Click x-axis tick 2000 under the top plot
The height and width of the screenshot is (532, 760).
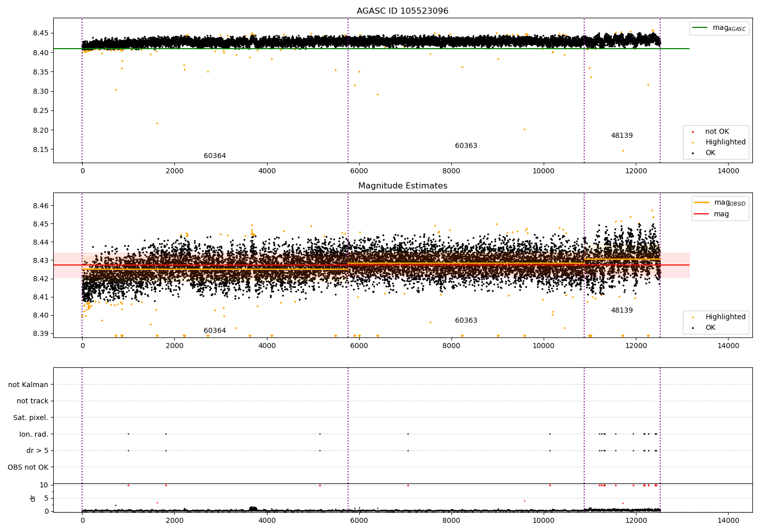pos(175,171)
